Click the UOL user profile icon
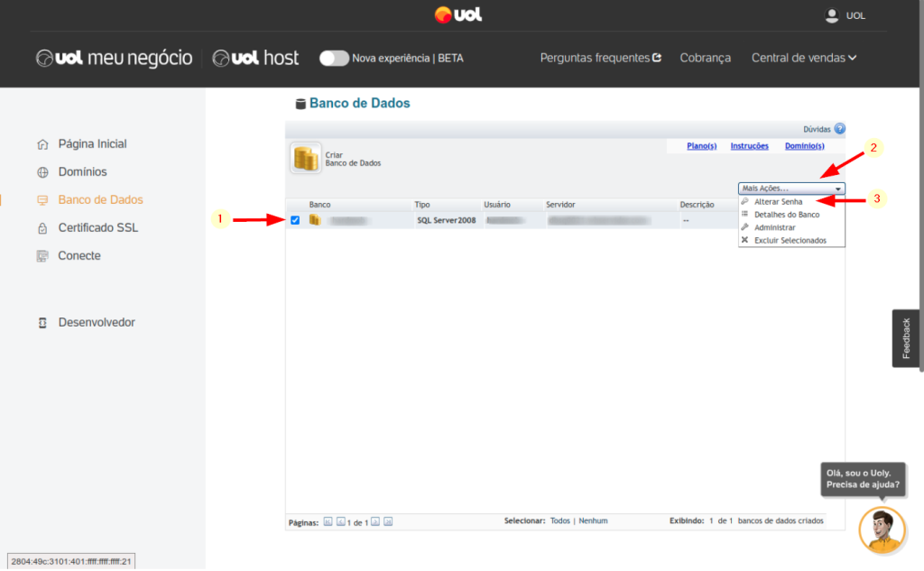 [x=832, y=15]
